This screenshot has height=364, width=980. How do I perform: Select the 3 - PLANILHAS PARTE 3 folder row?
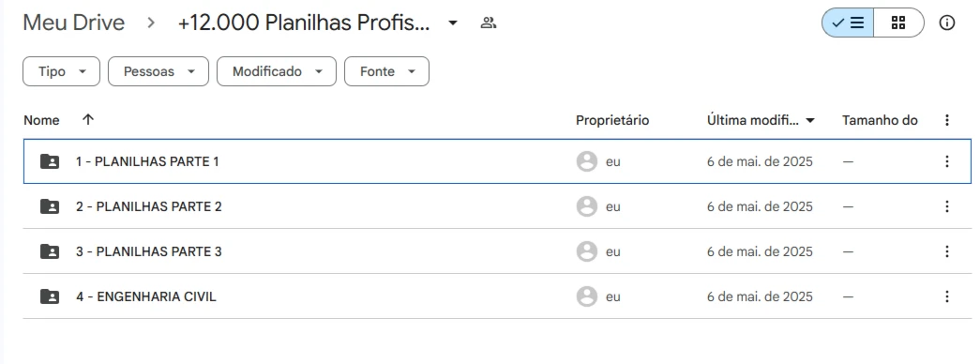497,251
